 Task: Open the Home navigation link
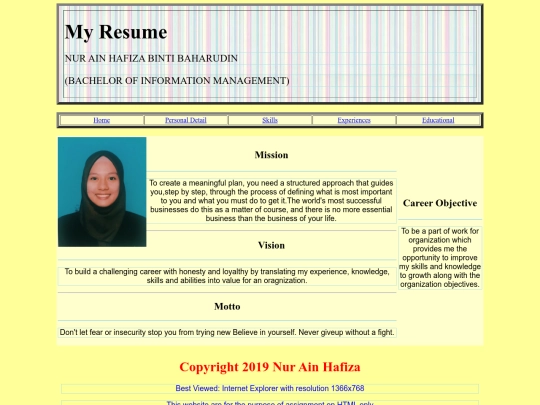tap(102, 120)
